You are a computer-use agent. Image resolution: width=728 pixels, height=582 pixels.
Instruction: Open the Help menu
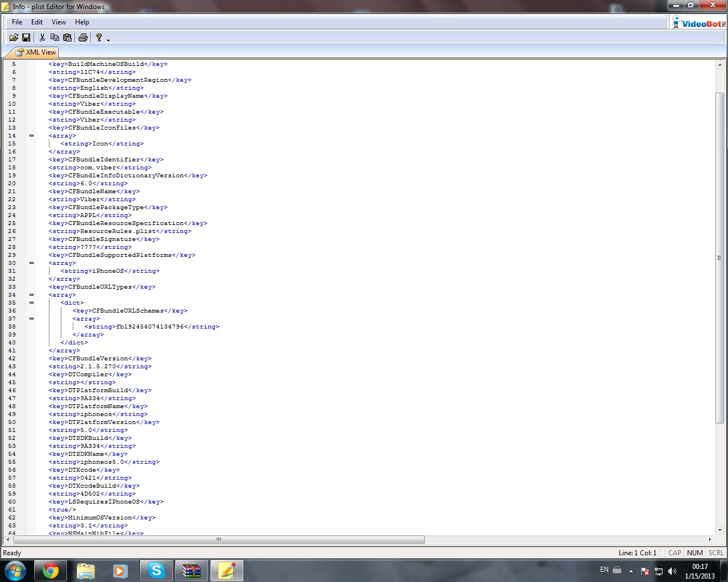click(x=82, y=22)
